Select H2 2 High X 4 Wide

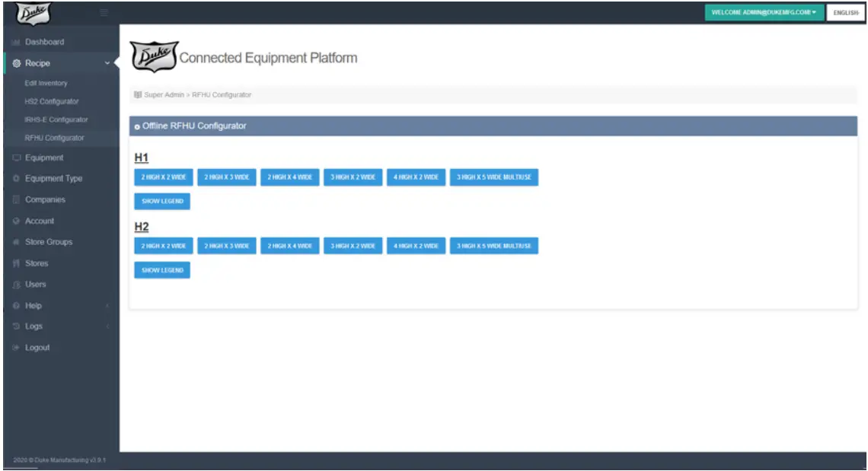coord(289,246)
